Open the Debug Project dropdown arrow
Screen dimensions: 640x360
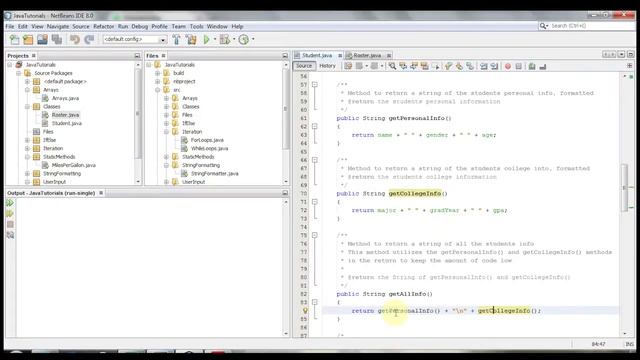(x=234, y=40)
